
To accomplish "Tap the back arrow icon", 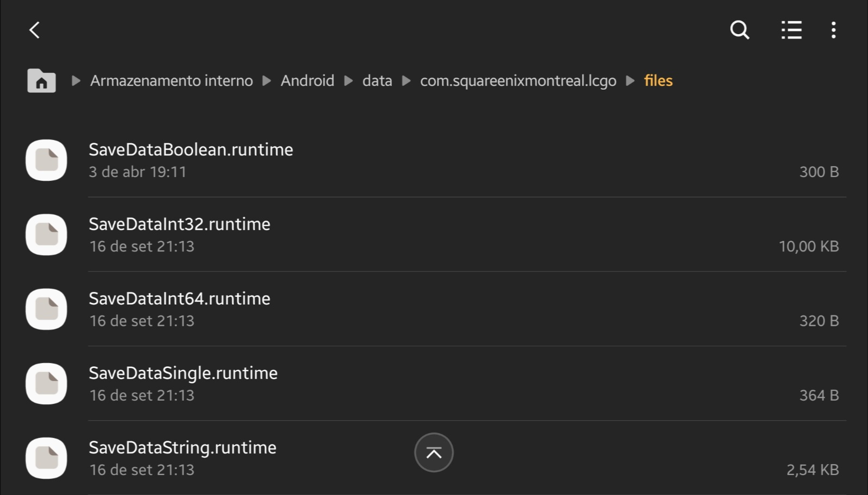I will click(35, 30).
